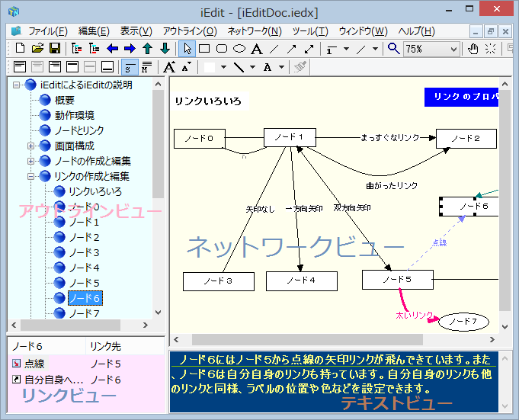Open the ファイル(F) menu
The image size is (519, 420).
[48, 31]
